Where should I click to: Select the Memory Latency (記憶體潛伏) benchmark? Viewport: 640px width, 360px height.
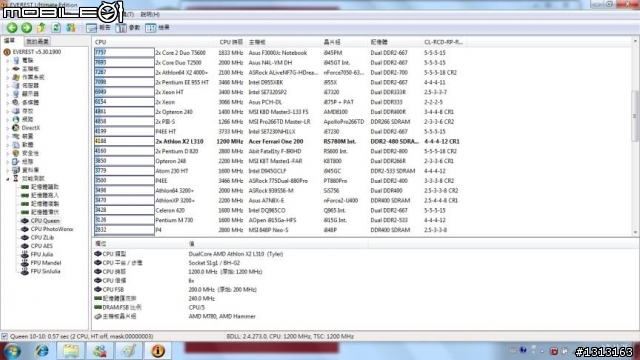pos(45,212)
